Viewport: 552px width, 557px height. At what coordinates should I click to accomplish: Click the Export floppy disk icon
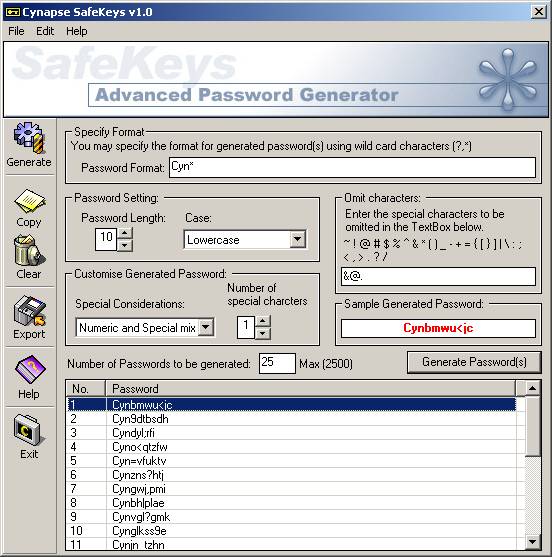click(29, 310)
